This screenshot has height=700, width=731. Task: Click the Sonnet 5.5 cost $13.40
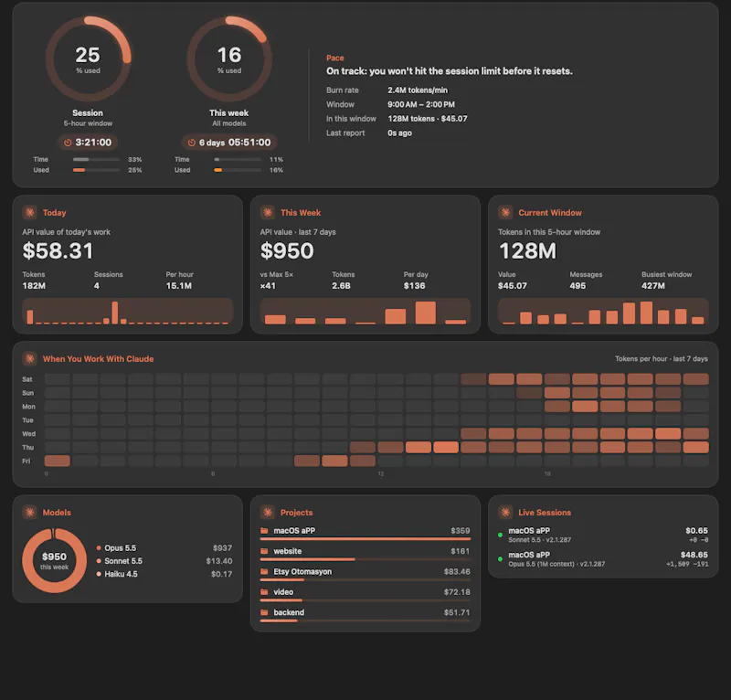[219, 561]
